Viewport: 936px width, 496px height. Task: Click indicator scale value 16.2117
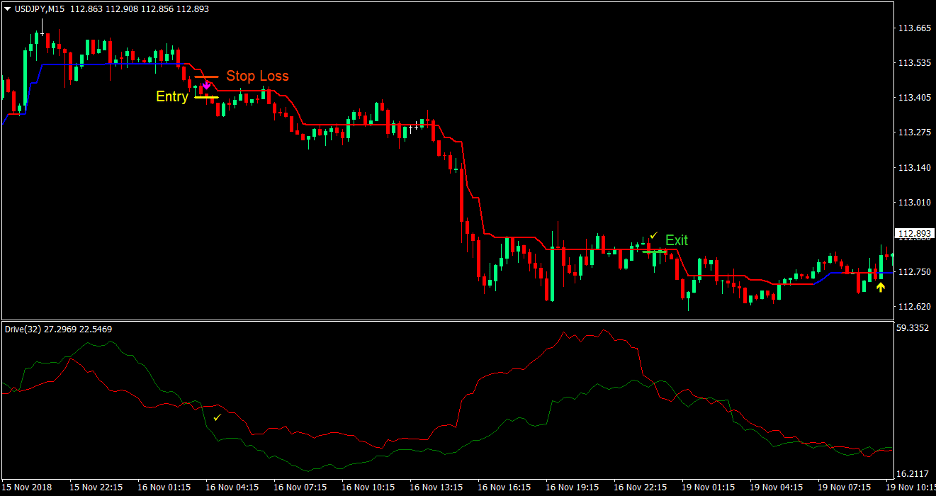[x=914, y=474]
